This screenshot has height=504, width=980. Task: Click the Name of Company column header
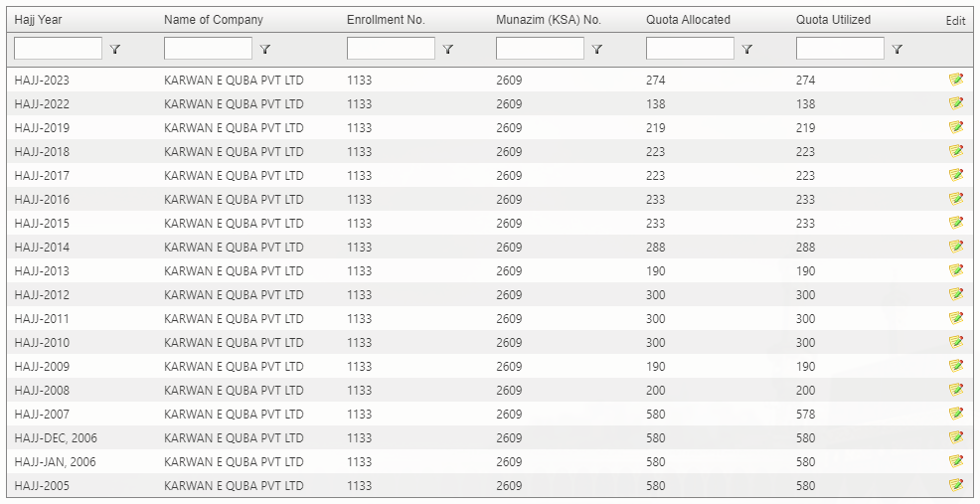point(214,20)
